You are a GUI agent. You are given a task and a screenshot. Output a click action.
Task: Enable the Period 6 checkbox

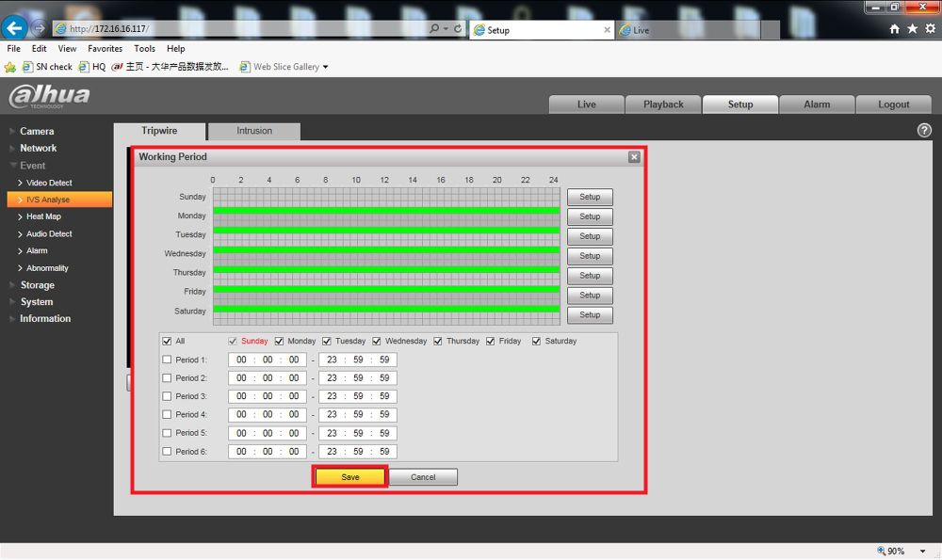point(167,452)
